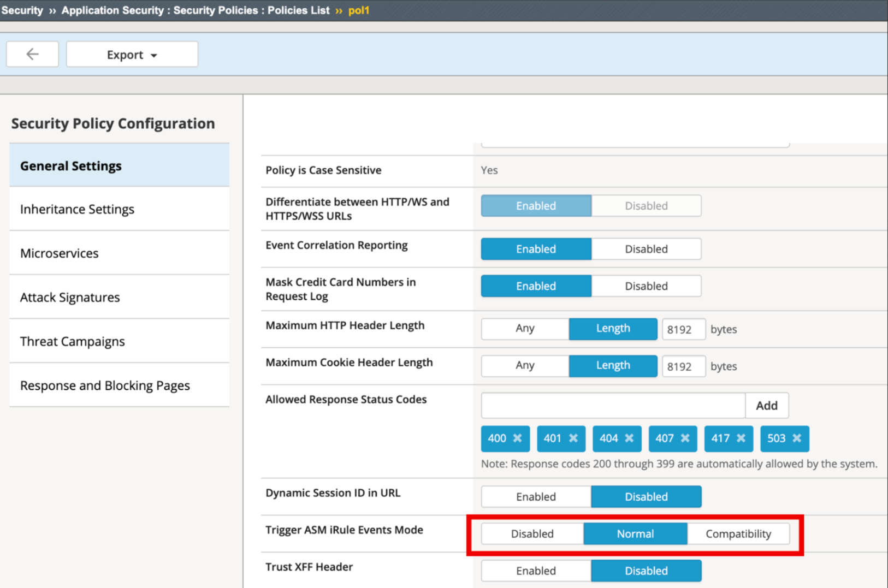Click the Add status code button
Image resolution: width=888 pixels, height=588 pixels.
pyautogui.click(x=767, y=405)
